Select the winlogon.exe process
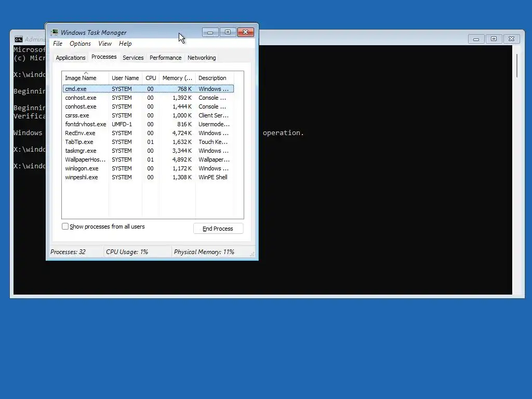532x399 pixels. click(148, 168)
